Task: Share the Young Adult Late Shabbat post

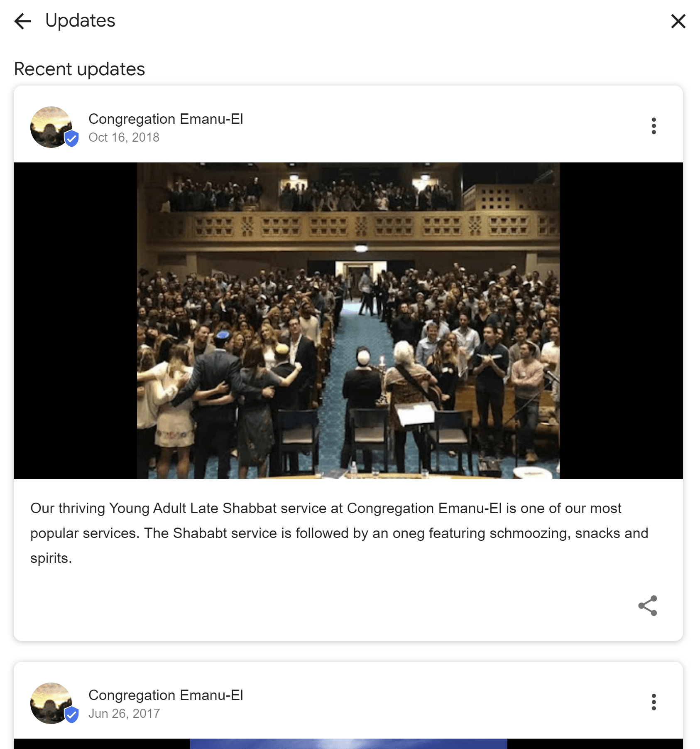Action: [648, 606]
